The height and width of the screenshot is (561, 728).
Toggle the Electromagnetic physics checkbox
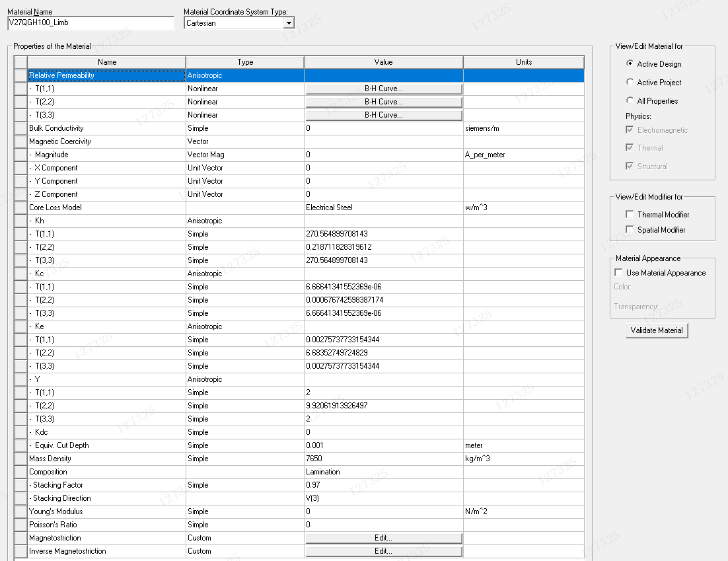pos(630,130)
